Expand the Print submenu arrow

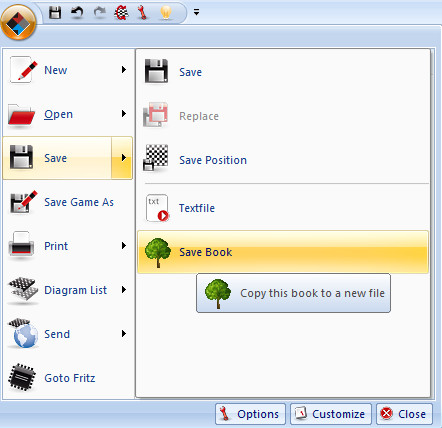[x=124, y=246]
